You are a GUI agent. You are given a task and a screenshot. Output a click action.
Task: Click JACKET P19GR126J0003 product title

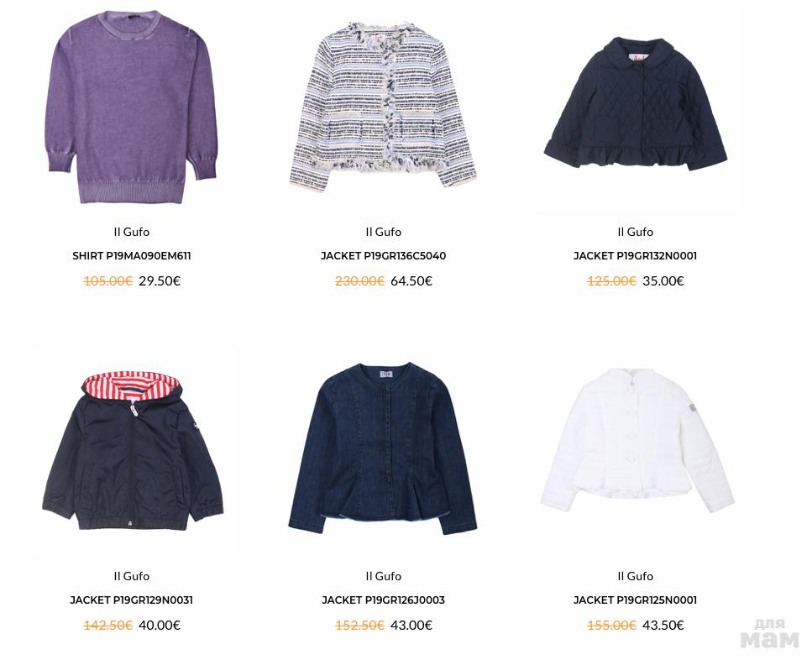click(x=383, y=600)
